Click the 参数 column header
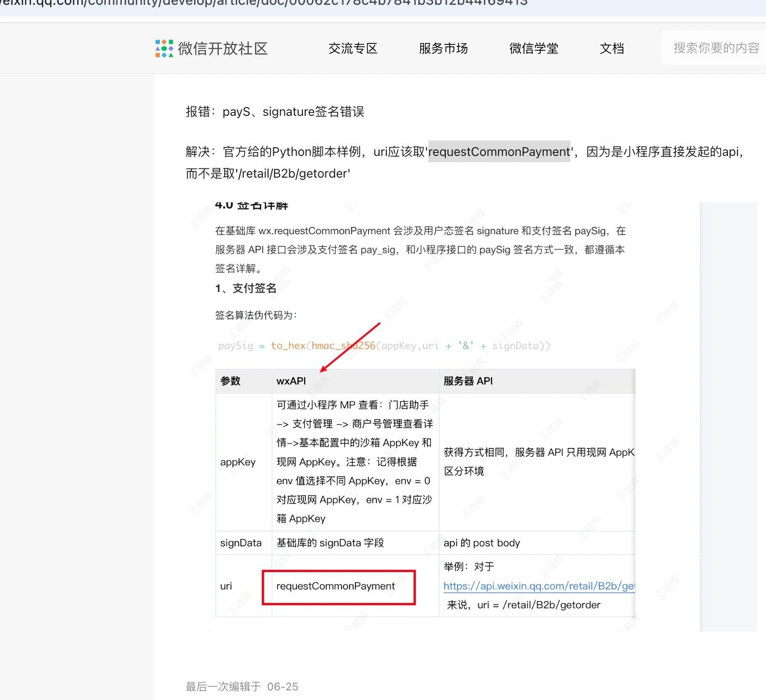The image size is (766, 700). (x=244, y=381)
